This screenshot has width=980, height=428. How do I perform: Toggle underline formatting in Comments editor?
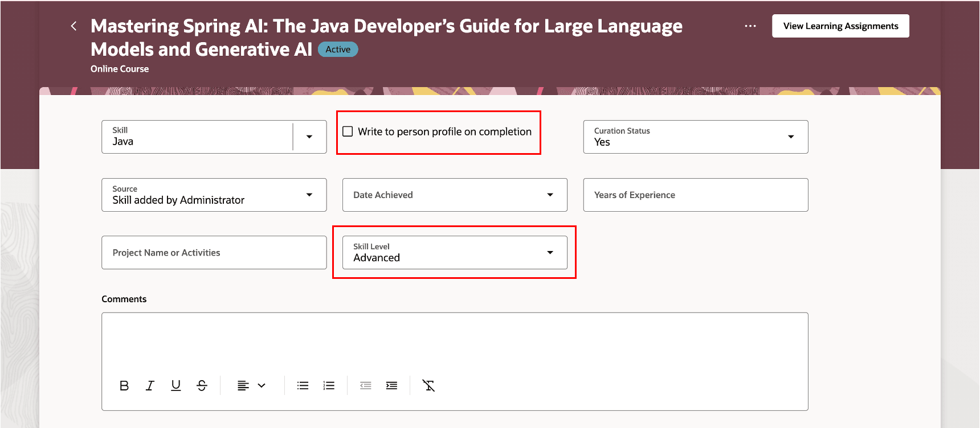(x=176, y=386)
